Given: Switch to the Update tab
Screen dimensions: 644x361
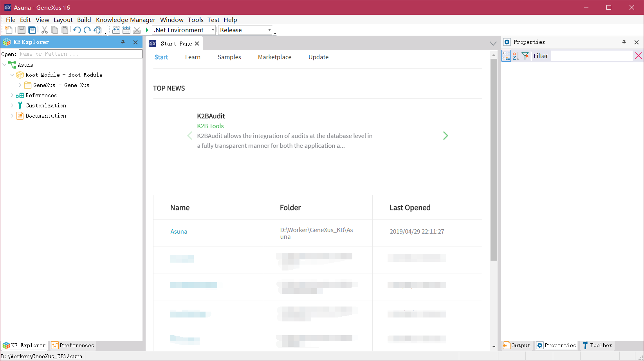Looking at the screenshot, I should 318,57.
